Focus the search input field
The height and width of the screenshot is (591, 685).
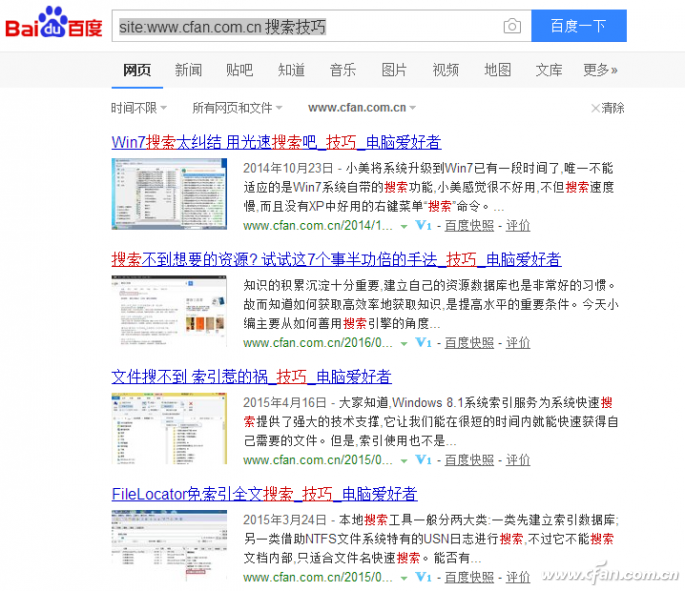point(321,26)
